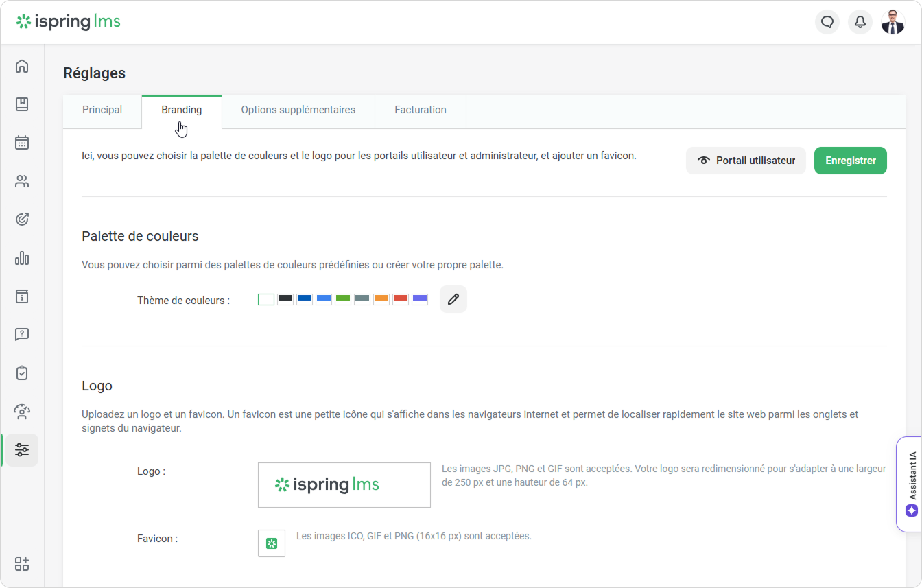922x588 pixels.
Task: Open the users section in the sidebar
Action: [x=22, y=181]
